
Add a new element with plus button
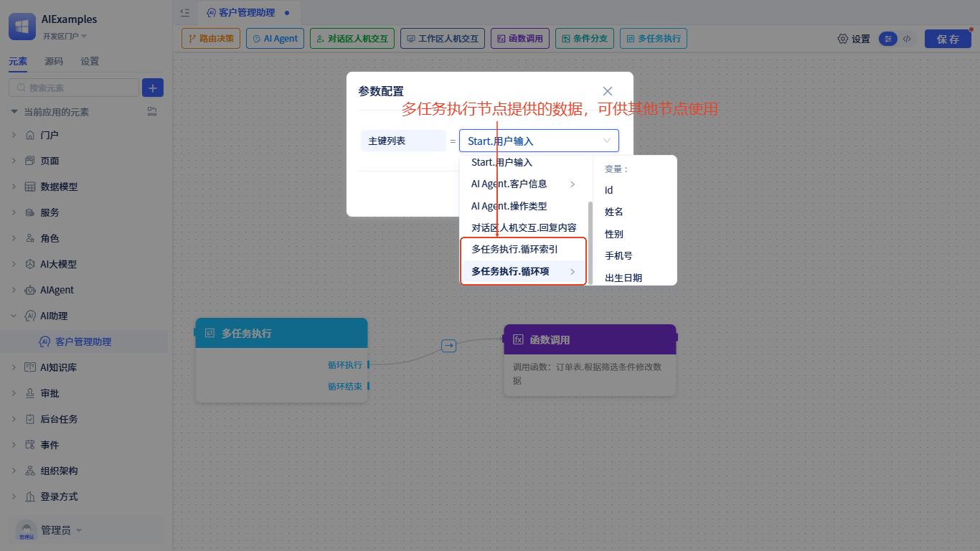pyautogui.click(x=153, y=88)
